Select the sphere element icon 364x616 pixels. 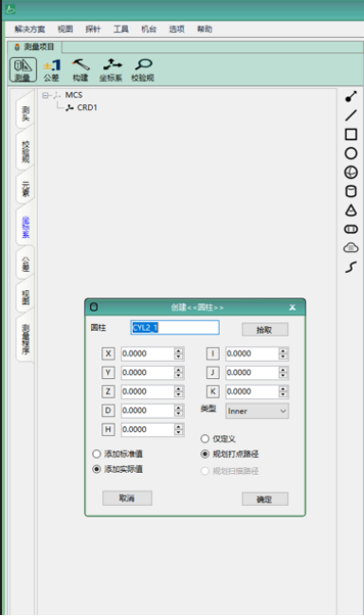tap(351, 172)
